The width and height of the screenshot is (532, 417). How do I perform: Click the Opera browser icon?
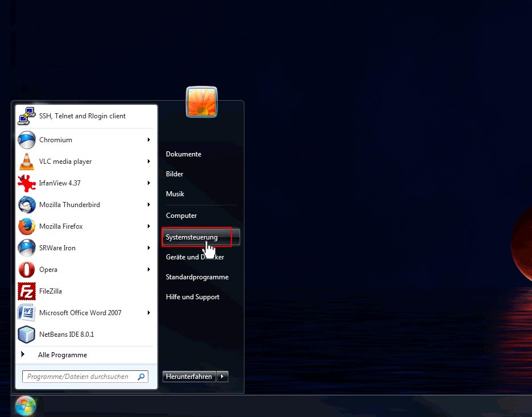pos(27,270)
